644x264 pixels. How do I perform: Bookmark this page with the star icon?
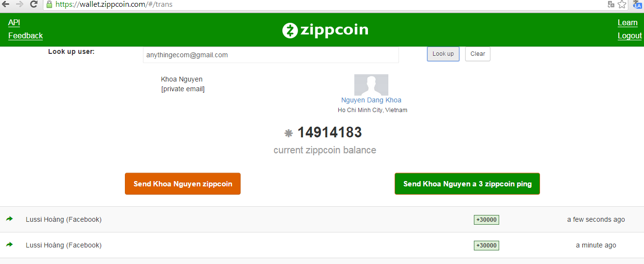tap(622, 4)
